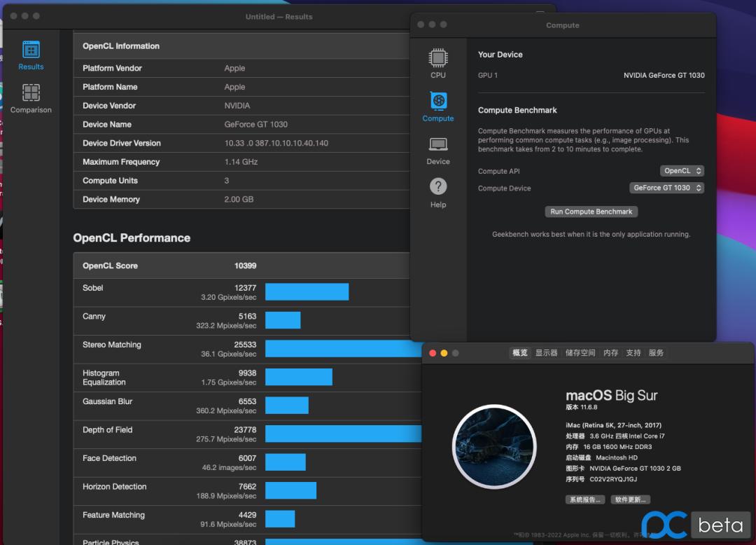Click the 软件更新 button
Screen dimensions: 756x545
[x=631, y=499]
